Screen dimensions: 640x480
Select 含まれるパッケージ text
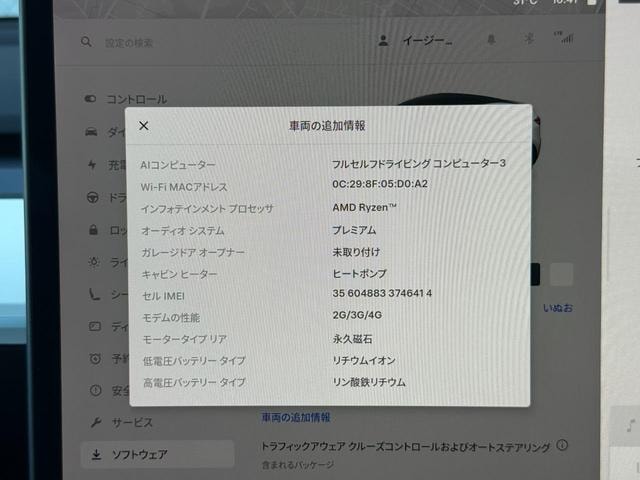(298, 465)
